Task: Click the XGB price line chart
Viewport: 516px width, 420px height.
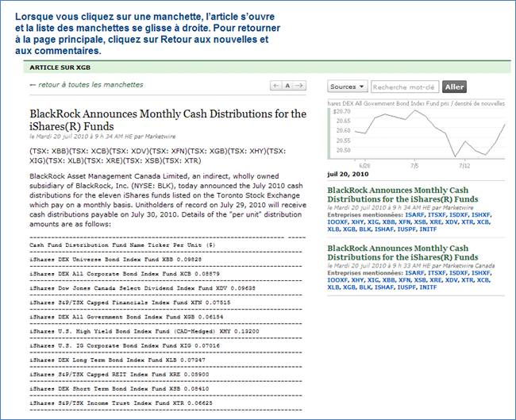Action: (x=416, y=134)
